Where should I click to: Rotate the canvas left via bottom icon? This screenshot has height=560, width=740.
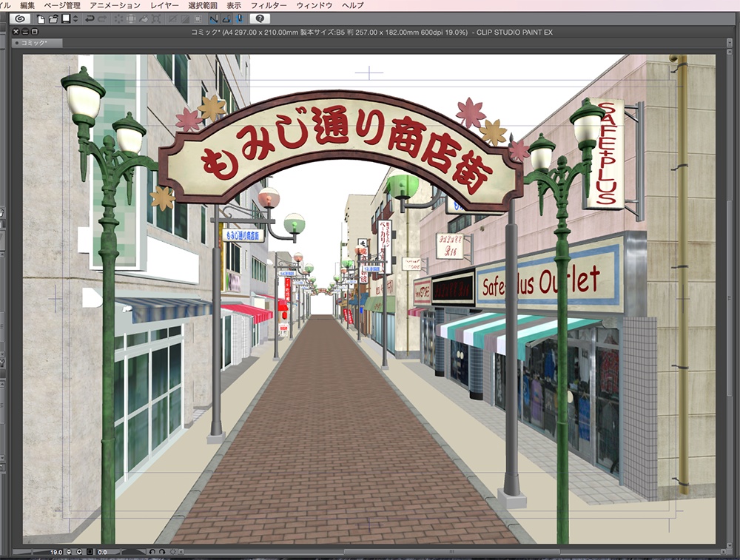153,553
